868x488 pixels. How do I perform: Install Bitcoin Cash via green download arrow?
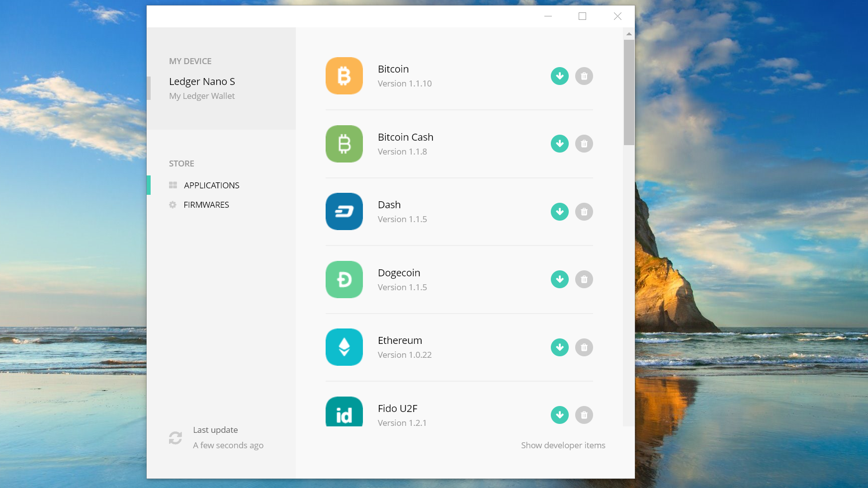pyautogui.click(x=560, y=144)
